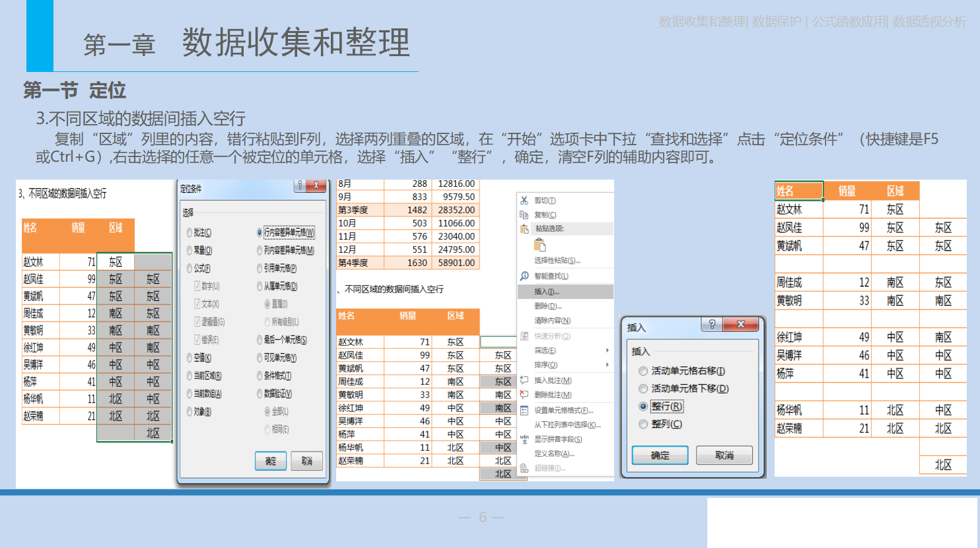Click the 第3季度 subtotal row label
980x548 pixels.
tap(353, 210)
